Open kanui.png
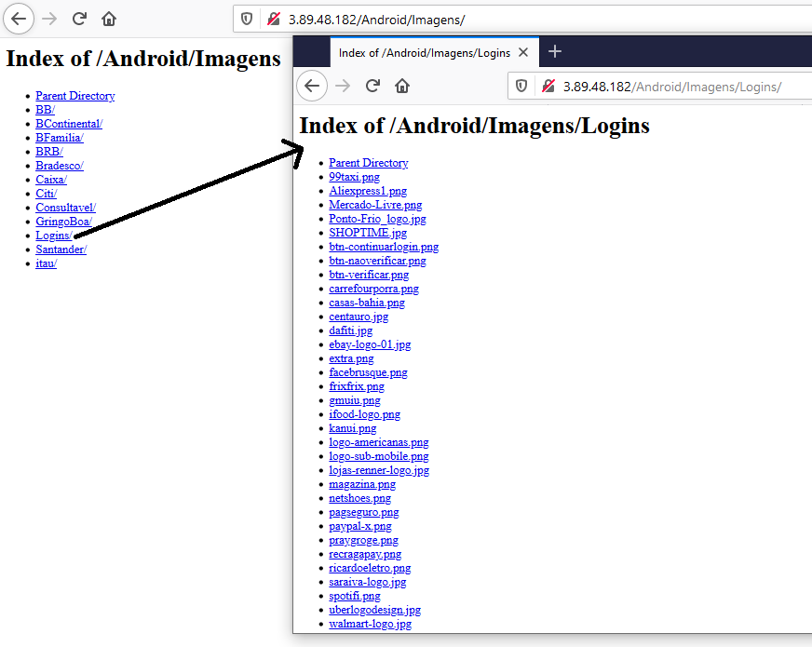The width and height of the screenshot is (812, 647). point(353,428)
